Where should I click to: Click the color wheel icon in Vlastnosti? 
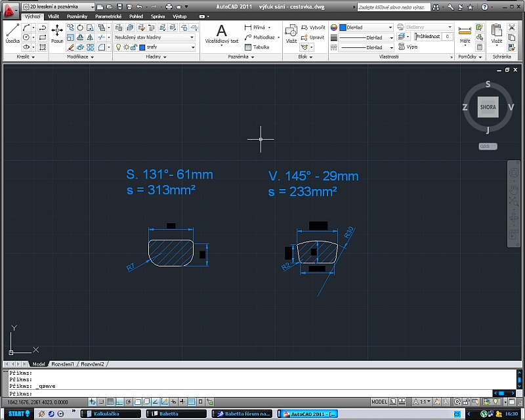pos(334,28)
